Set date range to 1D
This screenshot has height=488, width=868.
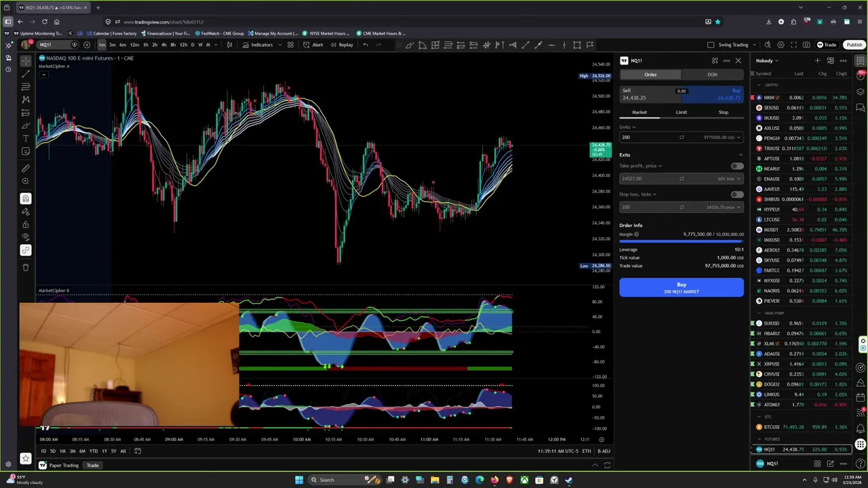(43, 451)
